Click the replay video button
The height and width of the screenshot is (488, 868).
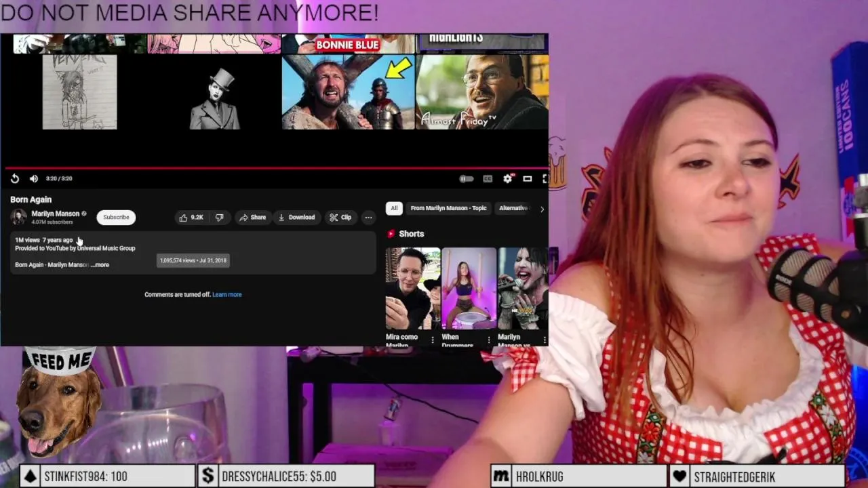pyautogui.click(x=15, y=178)
